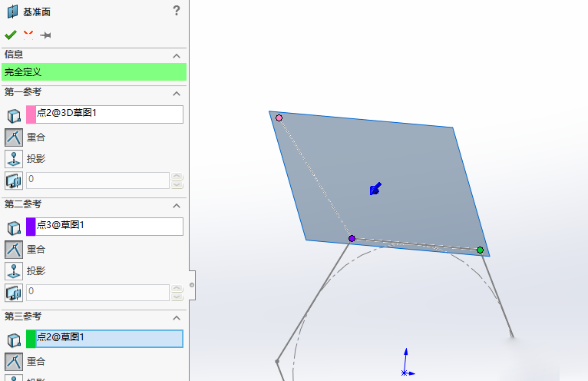Click the green checkmark to confirm plane

[10, 35]
